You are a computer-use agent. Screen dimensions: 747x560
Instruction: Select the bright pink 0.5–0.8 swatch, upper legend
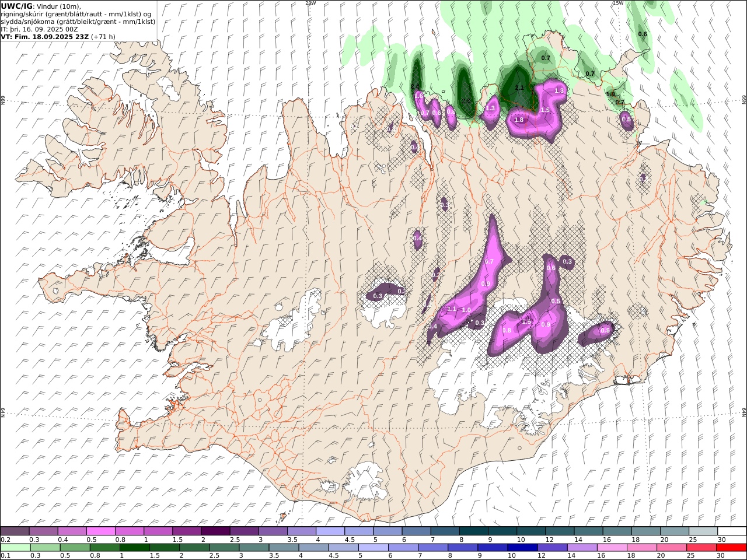point(101,531)
